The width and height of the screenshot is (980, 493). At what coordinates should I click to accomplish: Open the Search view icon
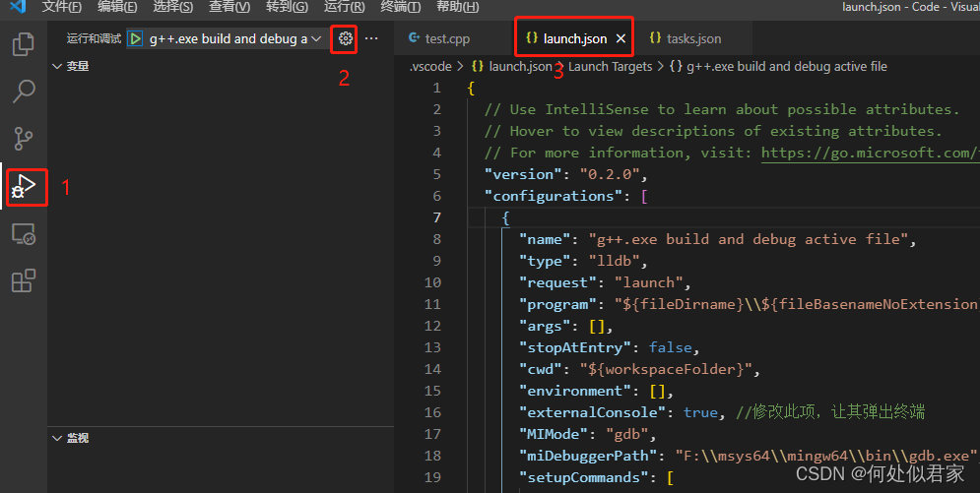24,92
